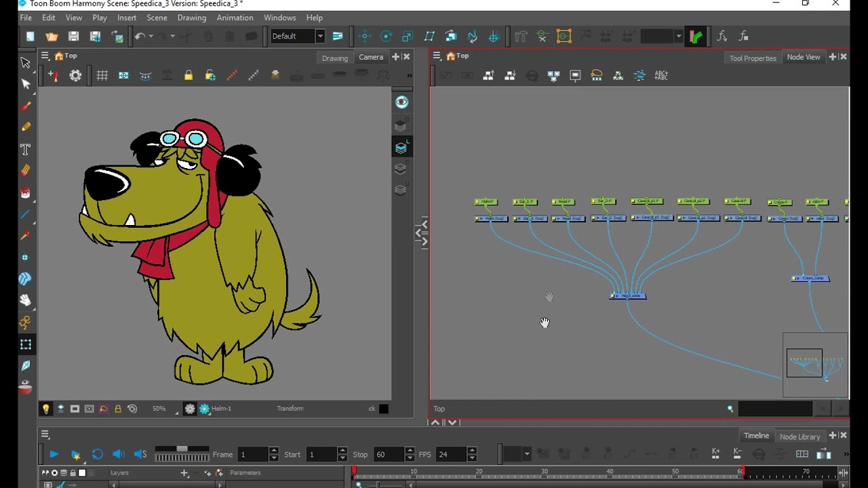Toggle the render preview eye in Camera view
The image size is (868, 488).
[x=402, y=102]
